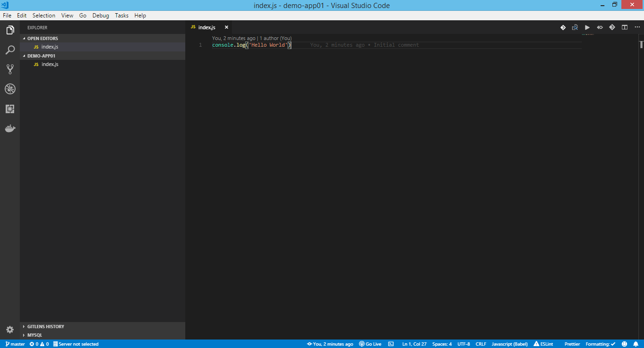This screenshot has height=348, width=644.
Task: Click the ESLint status bar button
Action: click(x=543, y=344)
